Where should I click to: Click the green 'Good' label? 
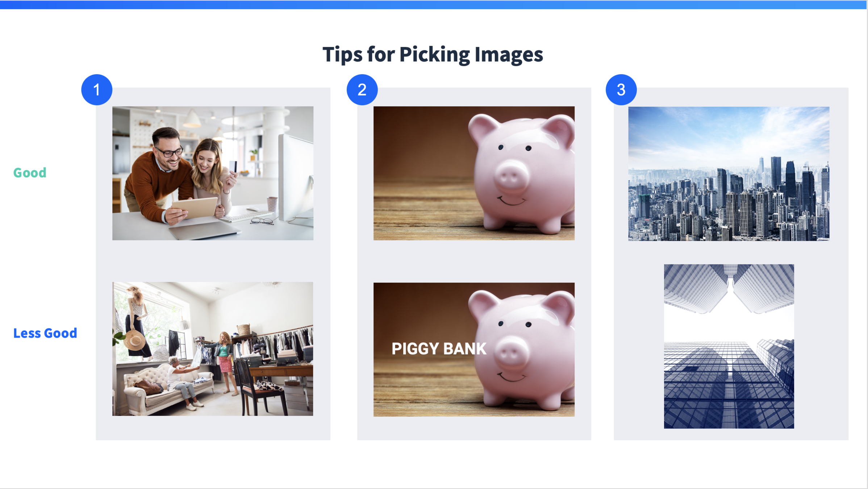point(30,173)
